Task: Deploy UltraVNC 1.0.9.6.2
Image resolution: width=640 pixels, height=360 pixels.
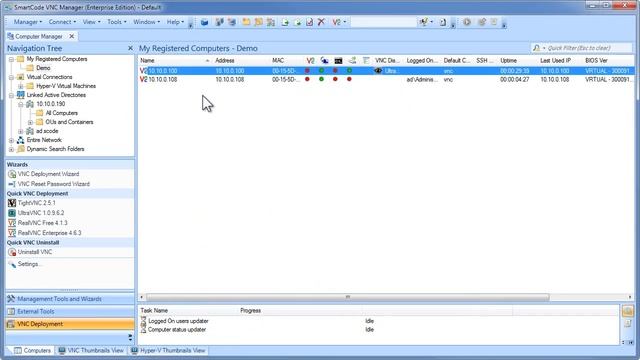Action: [x=41, y=213]
